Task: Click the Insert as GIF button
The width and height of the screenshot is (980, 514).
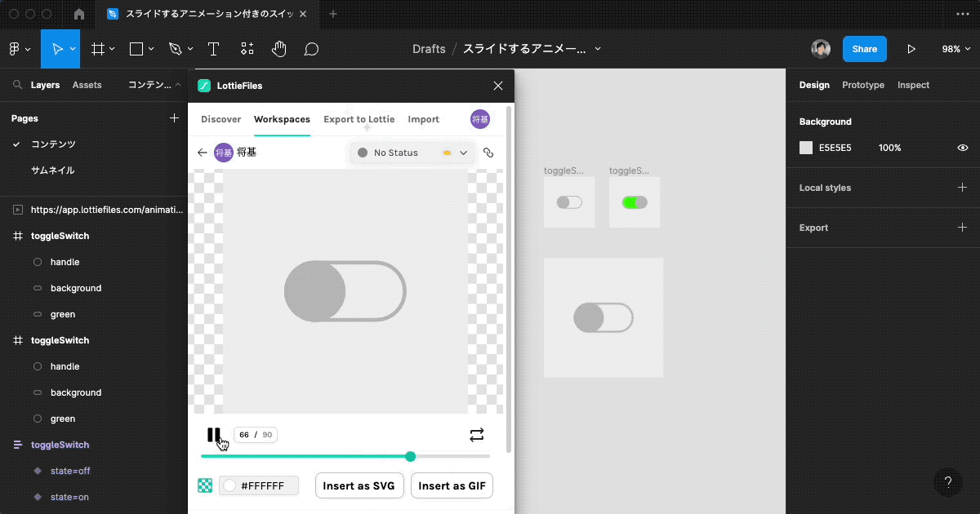Action: [452, 485]
